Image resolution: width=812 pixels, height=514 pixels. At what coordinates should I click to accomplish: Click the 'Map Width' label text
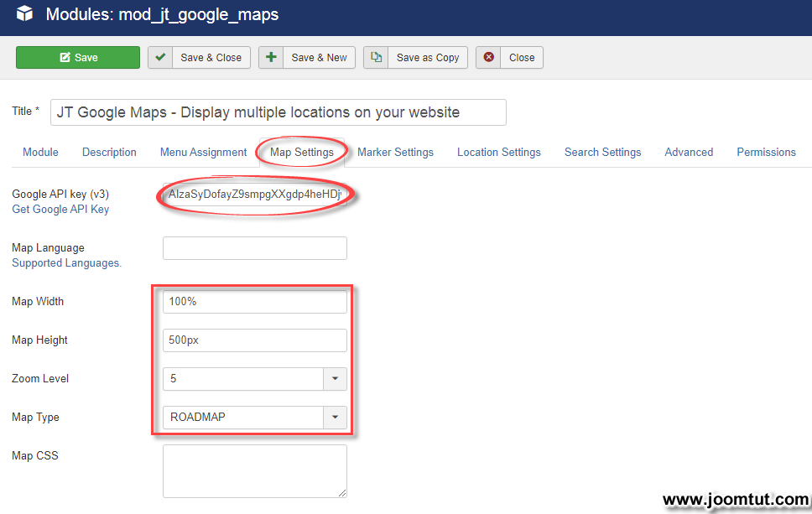coord(38,301)
